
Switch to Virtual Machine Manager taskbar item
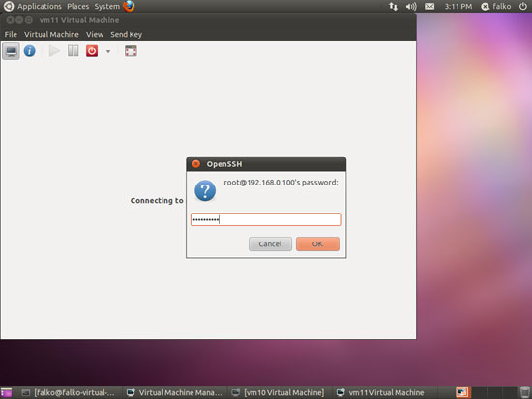(x=174, y=392)
